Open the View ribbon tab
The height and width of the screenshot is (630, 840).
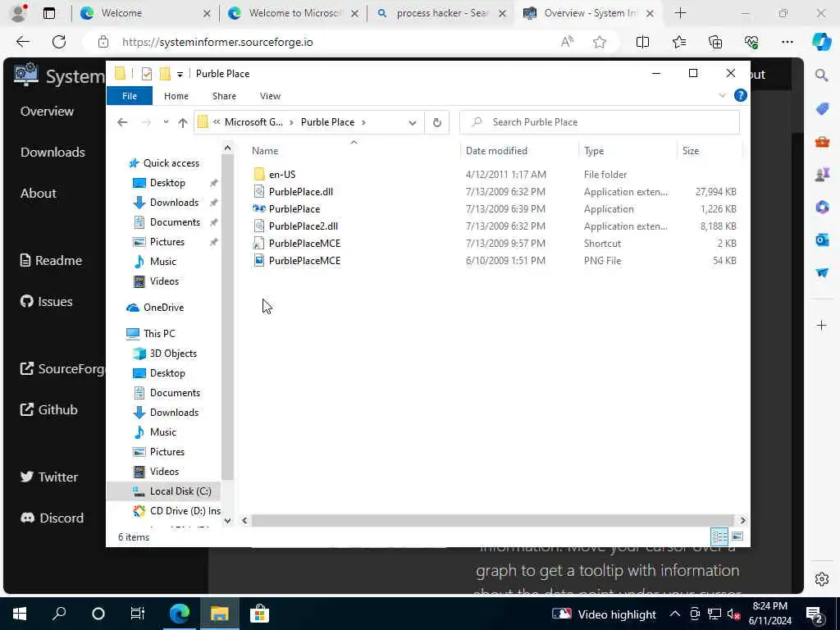270,96
